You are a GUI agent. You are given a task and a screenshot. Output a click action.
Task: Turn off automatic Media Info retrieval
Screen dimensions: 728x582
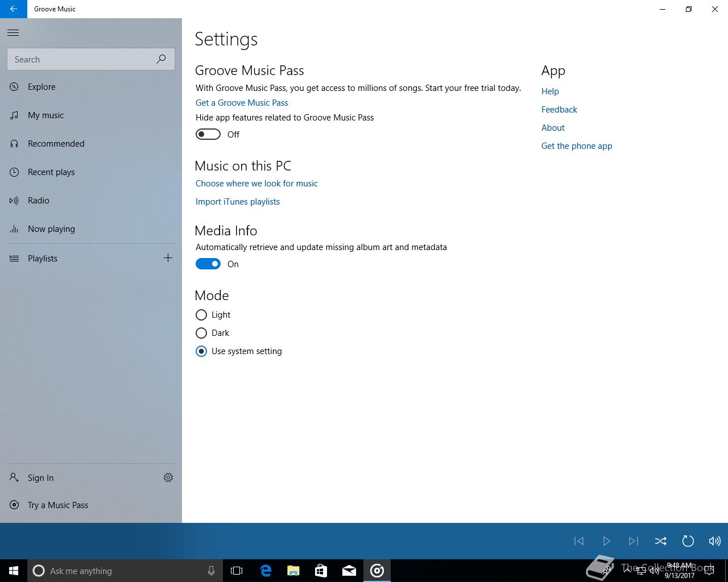pos(208,264)
